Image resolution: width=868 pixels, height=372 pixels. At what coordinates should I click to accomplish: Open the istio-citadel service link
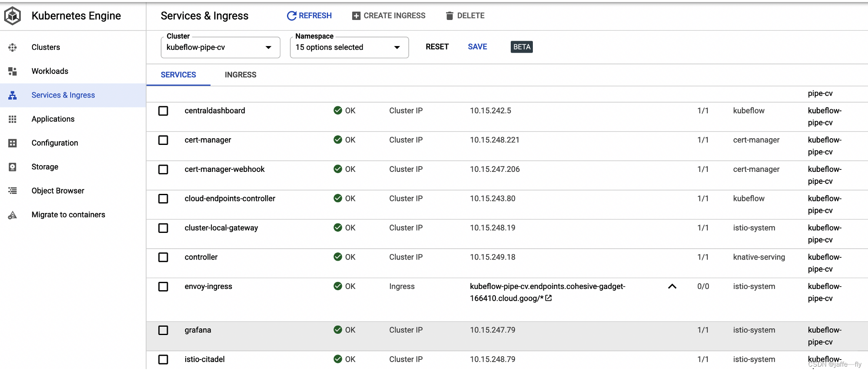tap(205, 360)
